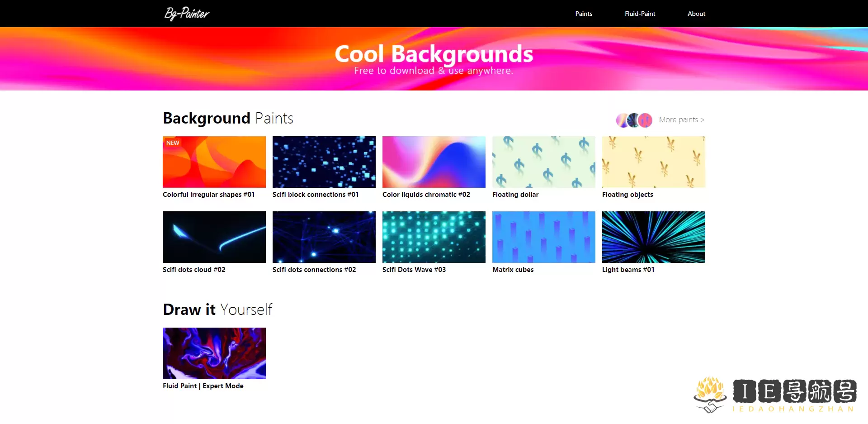
Task: Select the Light beams #01 thumbnail
Action: pos(654,237)
